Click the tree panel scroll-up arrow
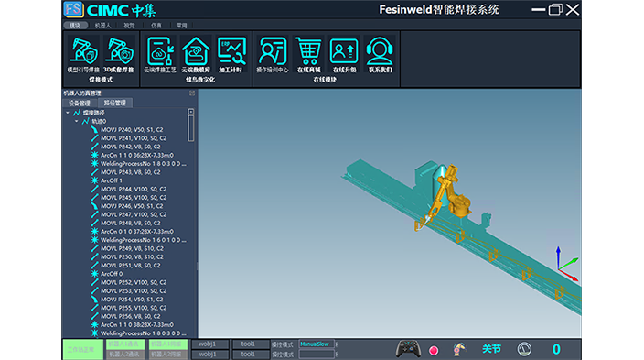 coord(190,112)
